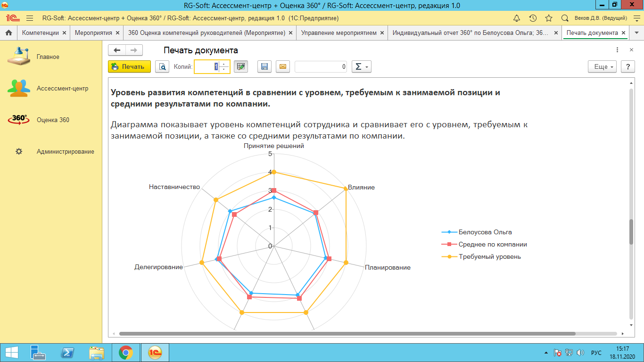This screenshot has width=644, height=362.
Task: Toggle the document editing mode button
Action: (x=241, y=66)
